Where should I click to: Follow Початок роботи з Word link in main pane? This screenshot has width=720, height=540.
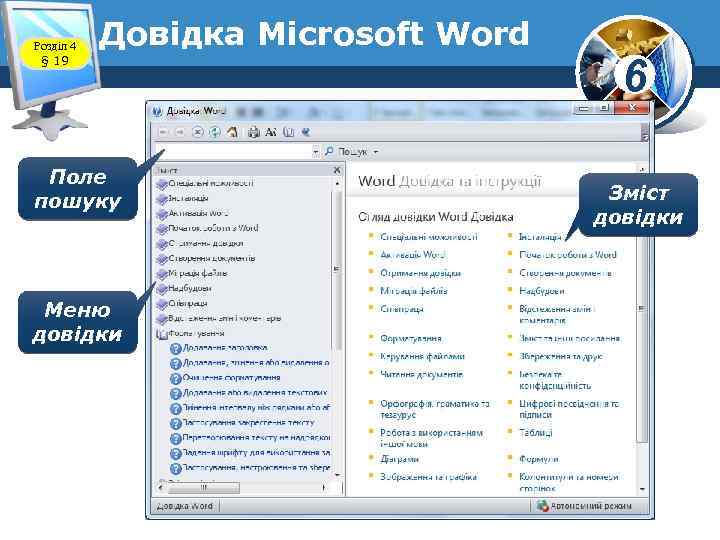[x=568, y=255]
